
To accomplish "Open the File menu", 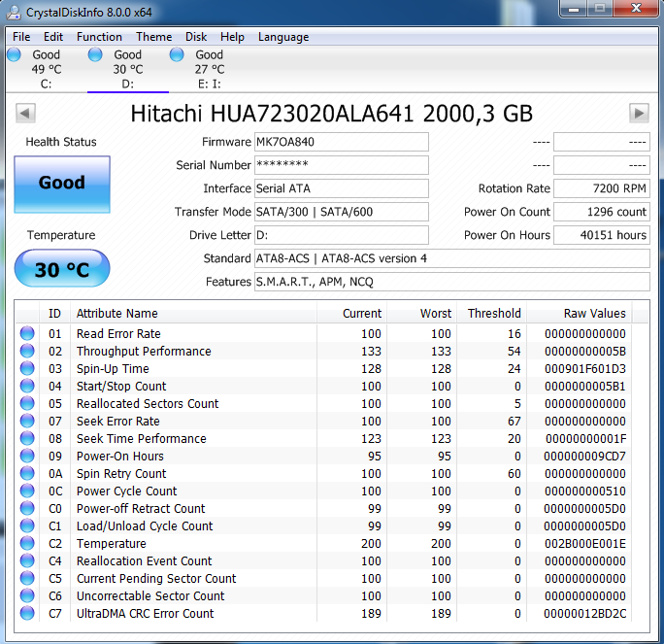I will pos(21,37).
